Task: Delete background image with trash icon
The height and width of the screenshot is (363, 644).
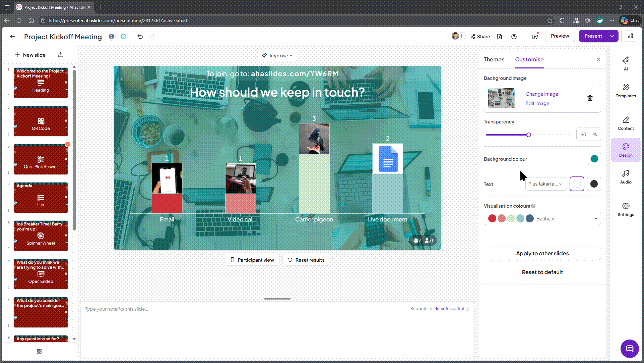Action: coord(590,98)
